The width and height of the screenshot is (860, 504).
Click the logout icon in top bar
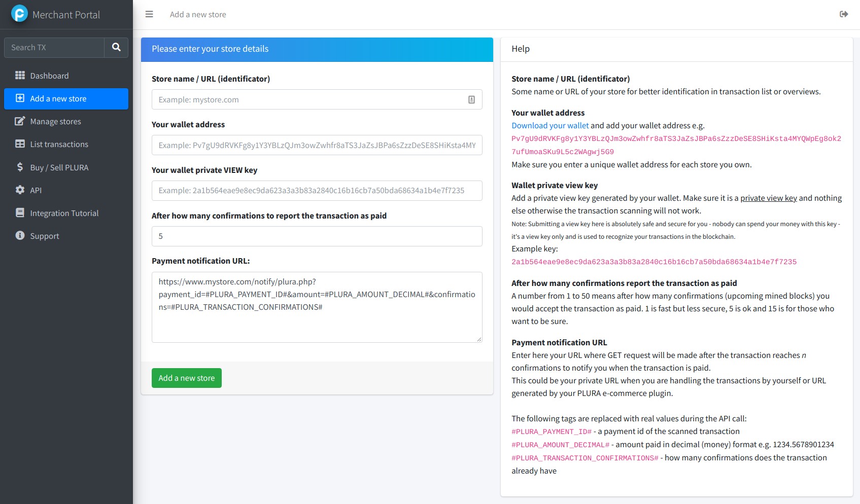pos(844,14)
